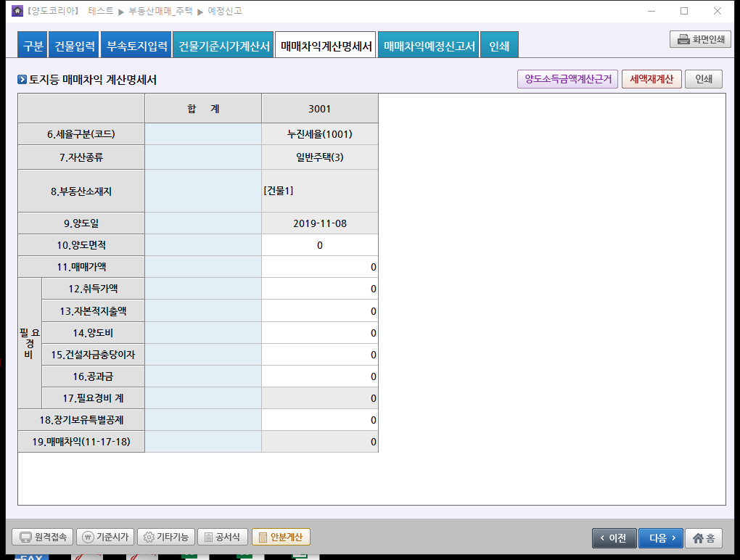Open the 매매차익예정신고서 tab
Image resolution: width=740 pixels, height=560 pixels.
click(429, 45)
